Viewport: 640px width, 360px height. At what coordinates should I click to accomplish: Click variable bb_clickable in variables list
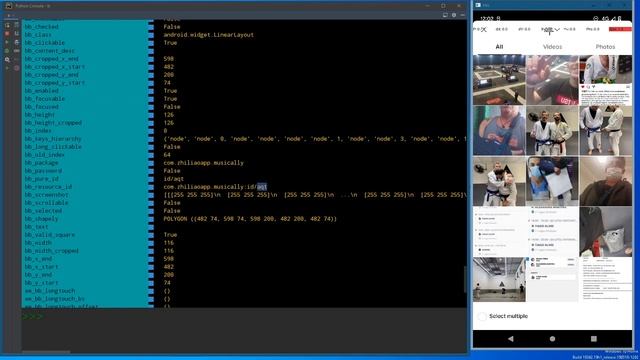(x=44, y=42)
